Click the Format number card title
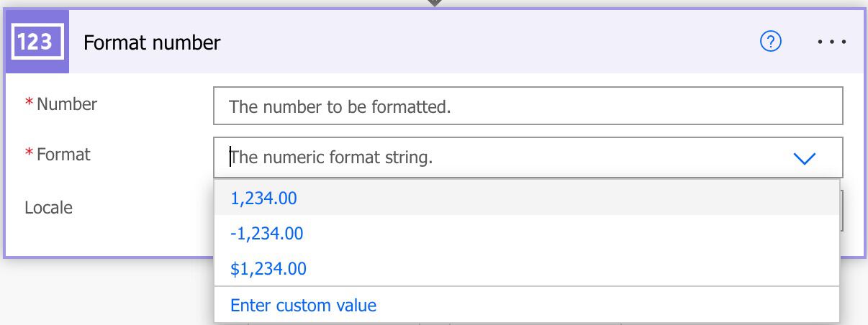 click(152, 42)
